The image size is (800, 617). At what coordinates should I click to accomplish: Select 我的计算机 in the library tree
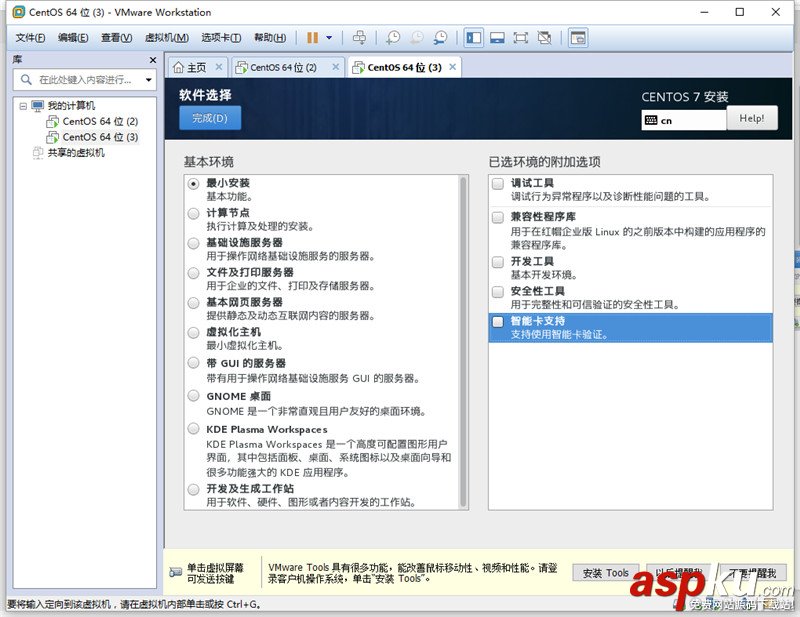(x=71, y=106)
